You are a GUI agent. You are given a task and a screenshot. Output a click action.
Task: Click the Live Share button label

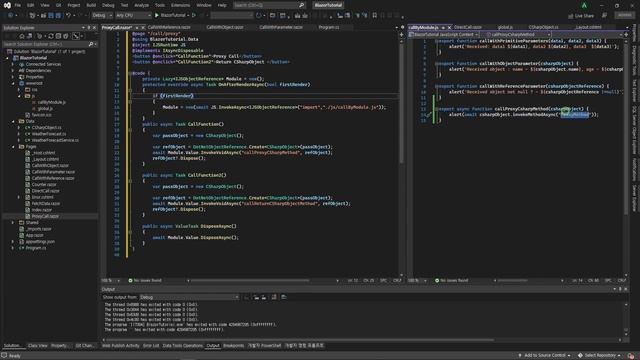point(584,16)
